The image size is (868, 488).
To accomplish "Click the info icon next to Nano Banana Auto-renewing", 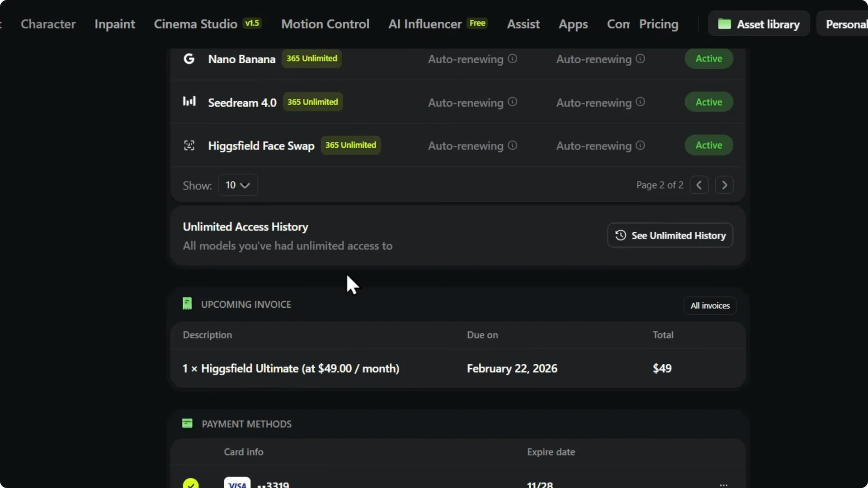I will coord(512,59).
